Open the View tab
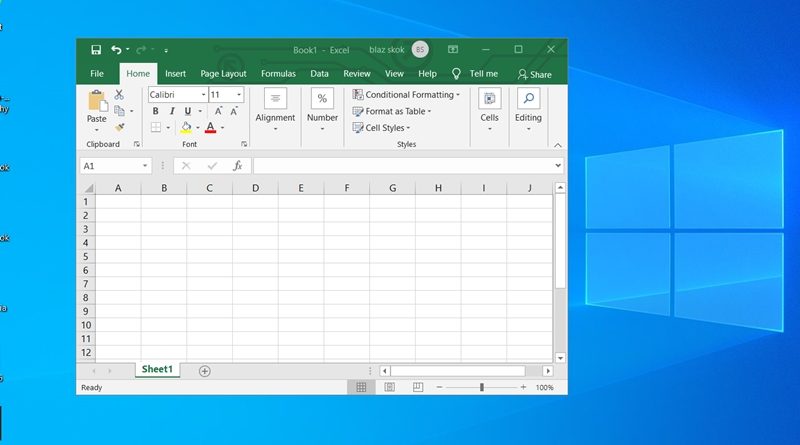The width and height of the screenshot is (800, 445). 394,73
